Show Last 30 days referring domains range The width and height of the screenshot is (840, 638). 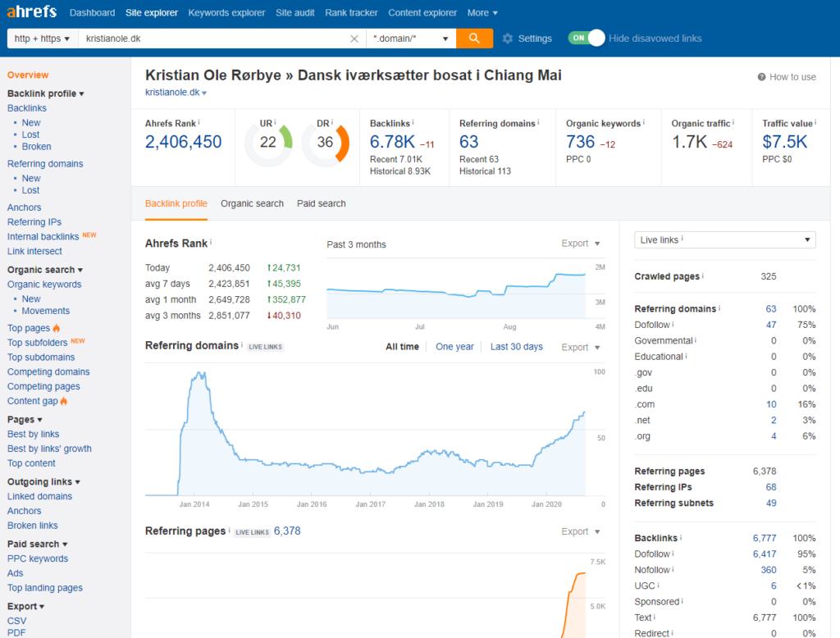(x=517, y=347)
